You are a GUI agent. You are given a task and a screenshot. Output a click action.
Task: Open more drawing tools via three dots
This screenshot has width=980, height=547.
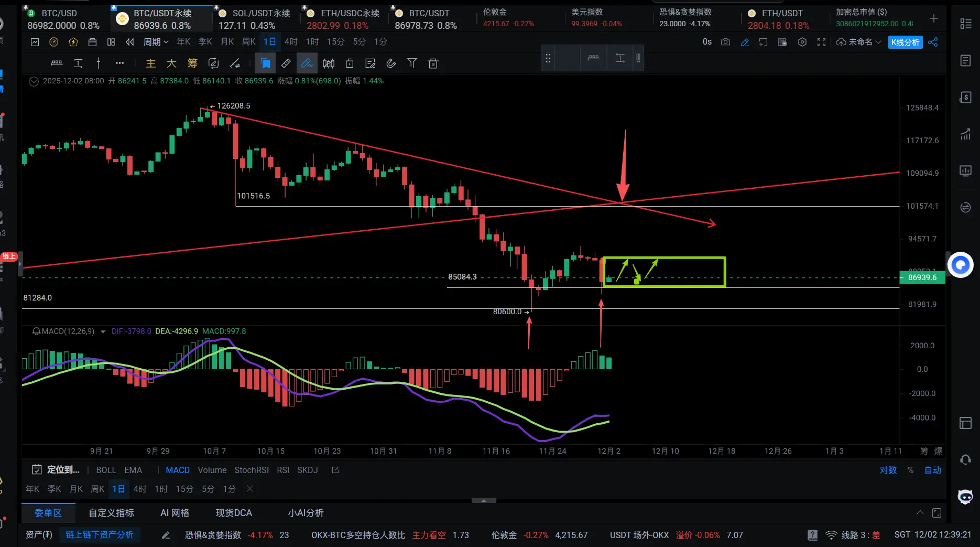pos(119,63)
